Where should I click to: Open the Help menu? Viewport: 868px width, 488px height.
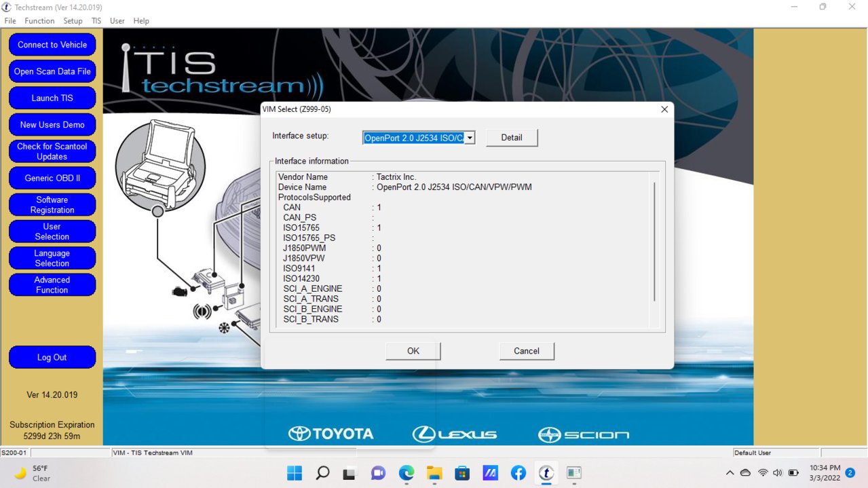[x=141, y=21]
